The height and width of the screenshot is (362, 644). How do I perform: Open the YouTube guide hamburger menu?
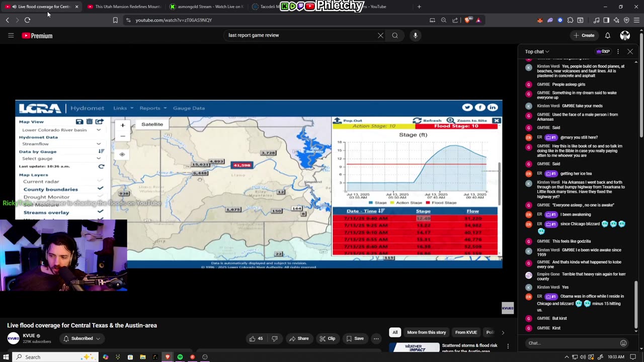[11, 35]
